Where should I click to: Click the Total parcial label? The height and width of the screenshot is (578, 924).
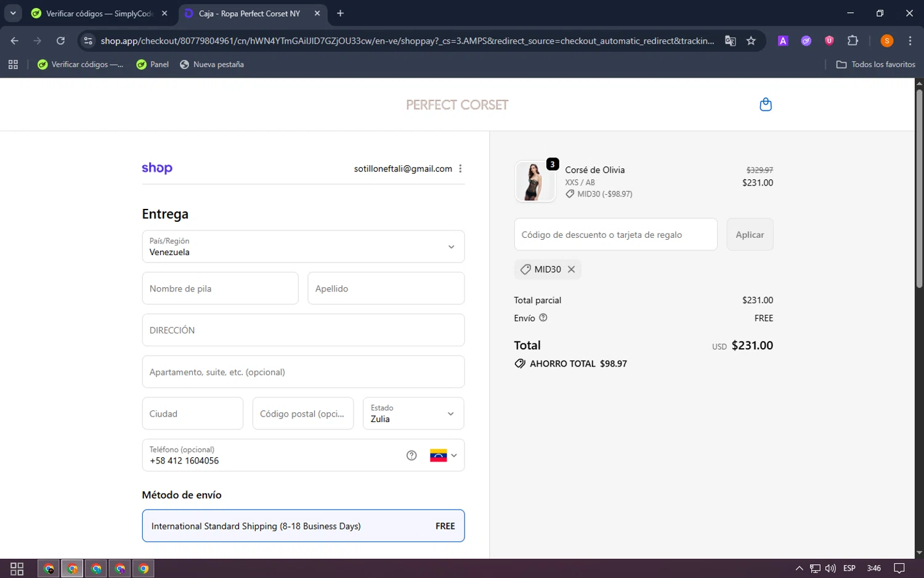(x=538, y=300)
